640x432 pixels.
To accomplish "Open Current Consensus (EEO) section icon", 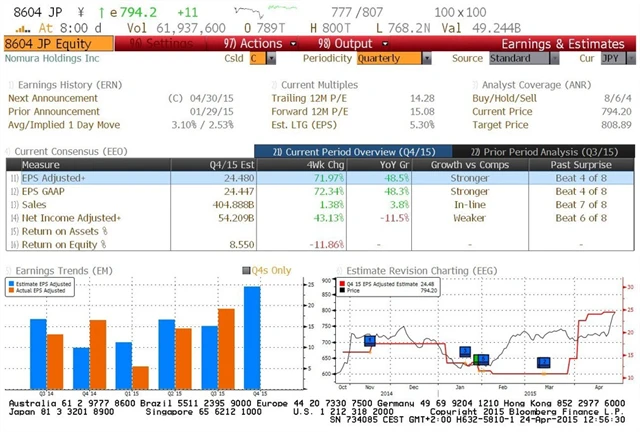I will click(8, 150).
